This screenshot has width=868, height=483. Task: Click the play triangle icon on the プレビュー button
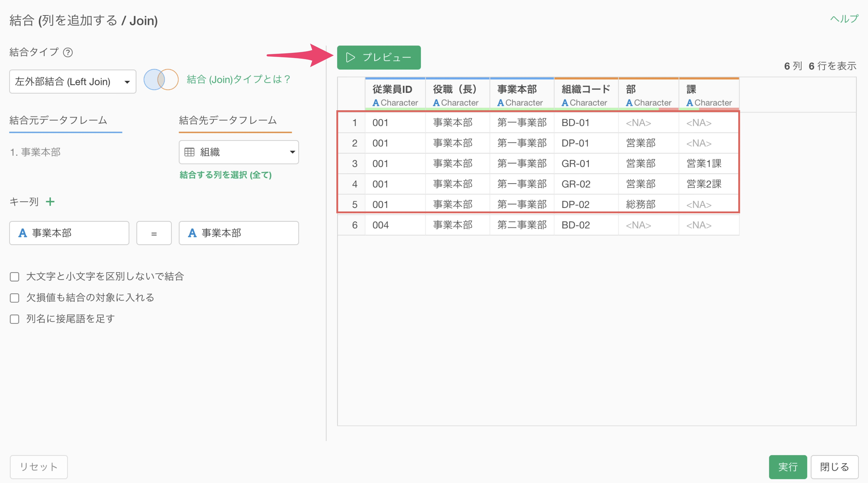click(350, 58)
